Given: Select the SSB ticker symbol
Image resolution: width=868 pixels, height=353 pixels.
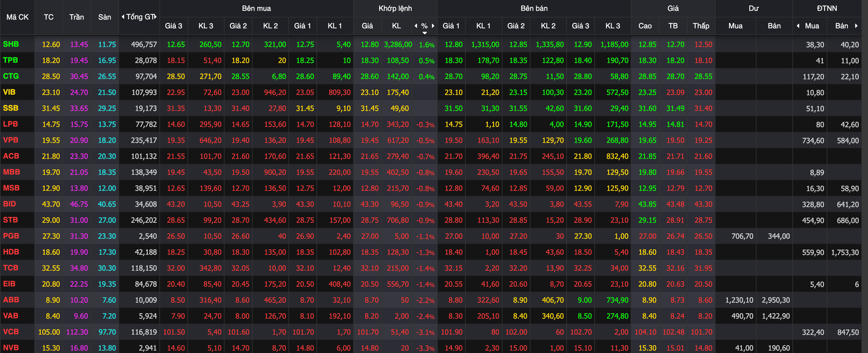Looking at the screenshot, I should [x=11, y=108].
